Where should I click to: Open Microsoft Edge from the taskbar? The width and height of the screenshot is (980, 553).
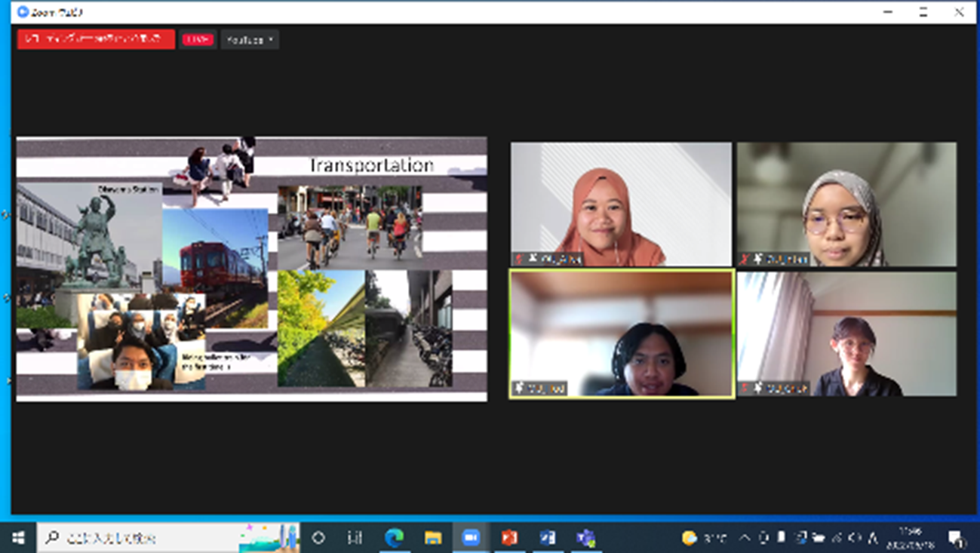[x=394, y=538]
